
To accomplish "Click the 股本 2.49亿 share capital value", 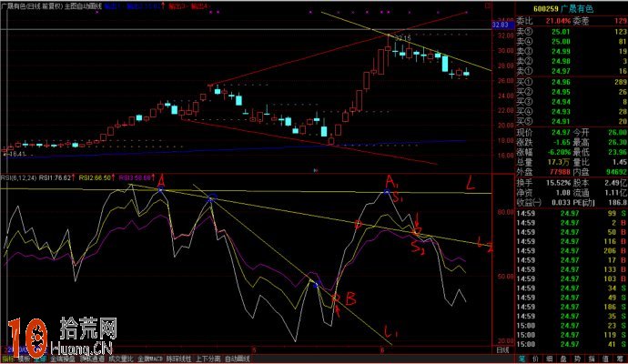I will (615, 183).
